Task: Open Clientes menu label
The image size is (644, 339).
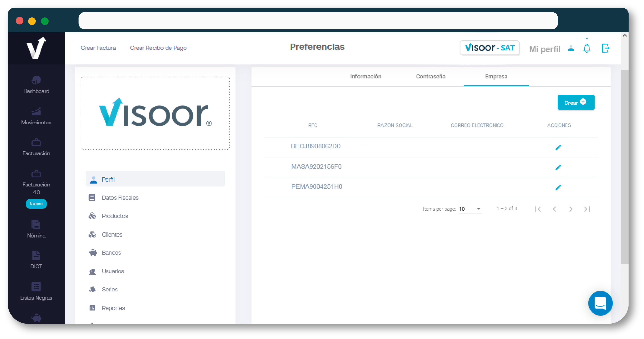Action: (112, 234)
